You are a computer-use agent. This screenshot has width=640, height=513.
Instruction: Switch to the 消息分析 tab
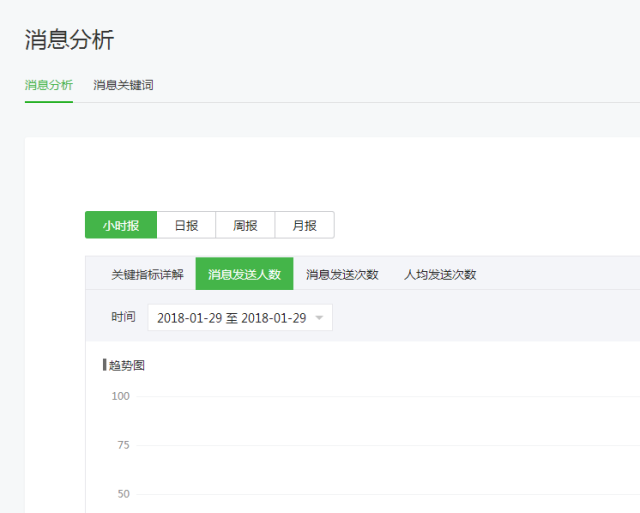pos(48,85)
